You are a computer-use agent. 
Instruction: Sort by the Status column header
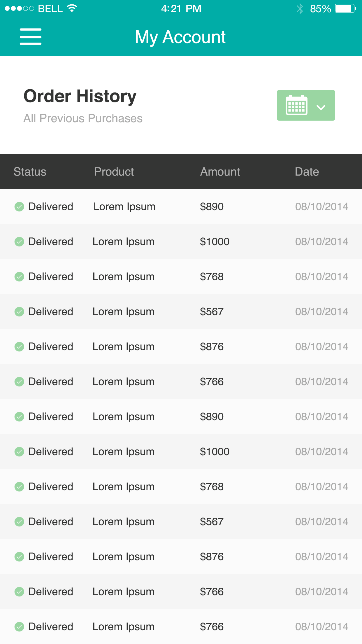coord(30,172)
